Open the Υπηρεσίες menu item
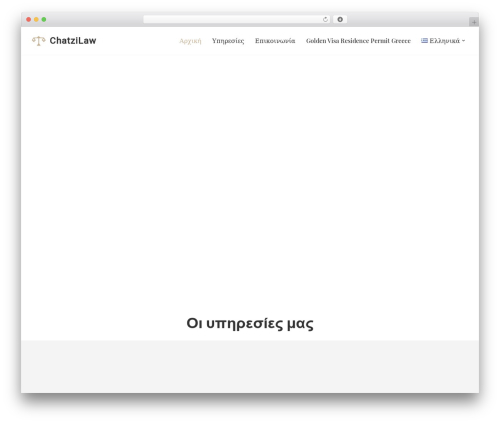Screen dimensions: 500x423 click(x=228, y=41)
